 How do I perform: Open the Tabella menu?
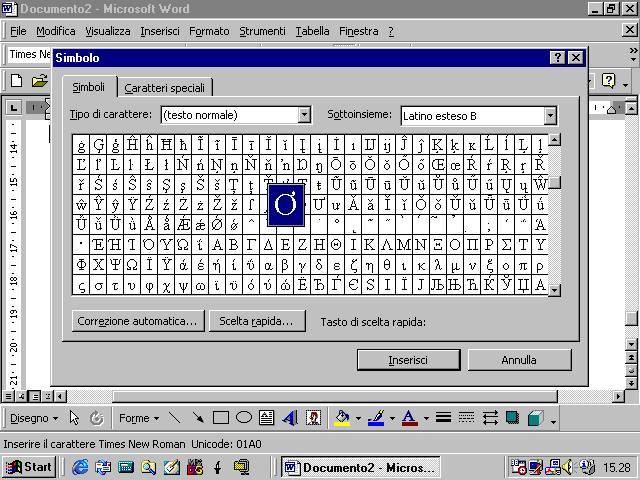(x=313, y=31)
